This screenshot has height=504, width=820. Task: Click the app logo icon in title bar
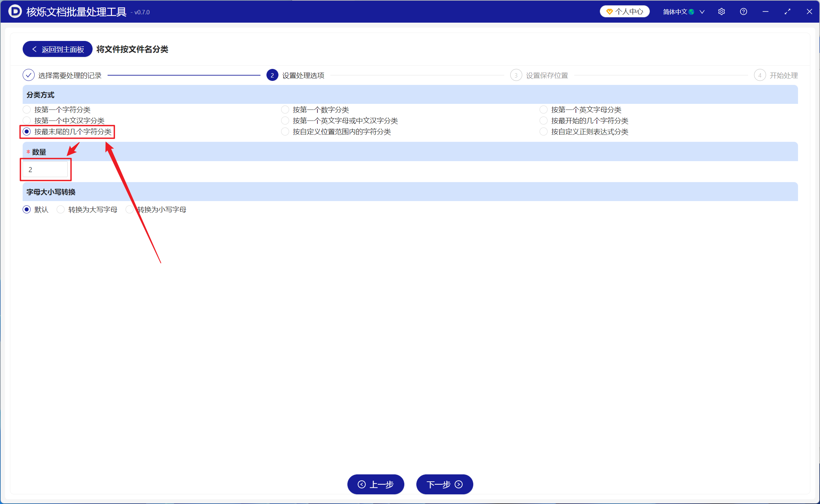[x=15, y=11]
